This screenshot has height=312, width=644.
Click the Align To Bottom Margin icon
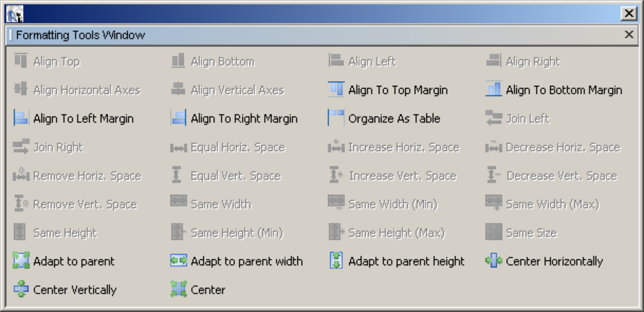493,90
